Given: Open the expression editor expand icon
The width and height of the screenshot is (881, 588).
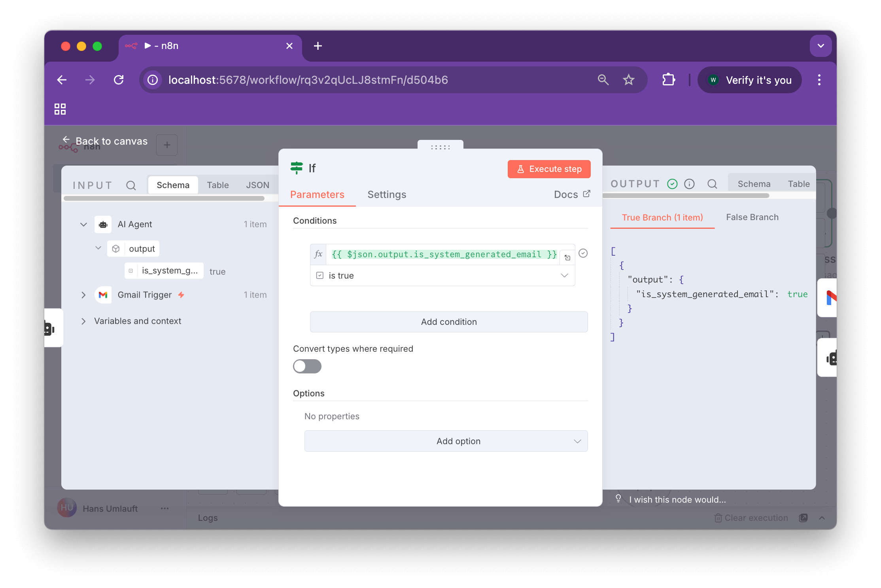Looking at the screenshot, I should coord(567,258).
